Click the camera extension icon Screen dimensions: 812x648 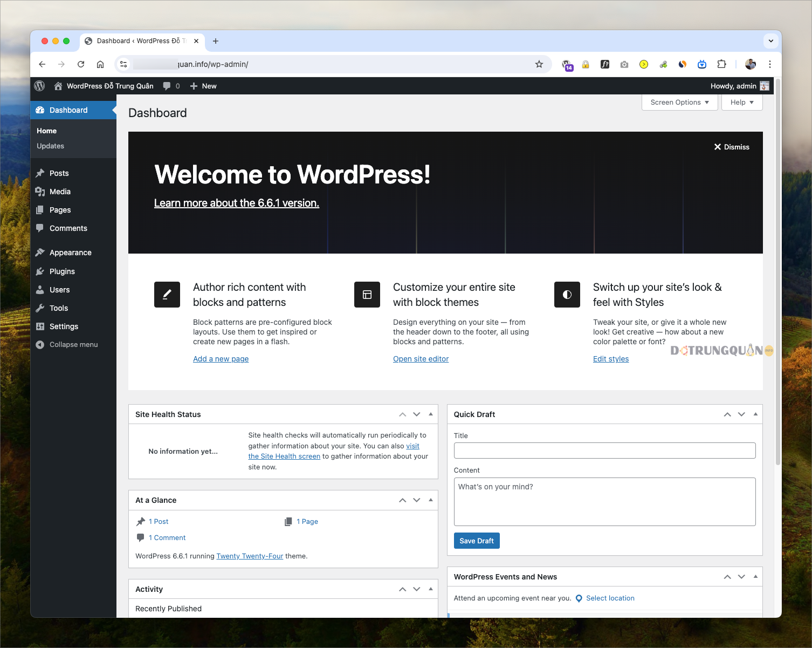click(624, 64)
